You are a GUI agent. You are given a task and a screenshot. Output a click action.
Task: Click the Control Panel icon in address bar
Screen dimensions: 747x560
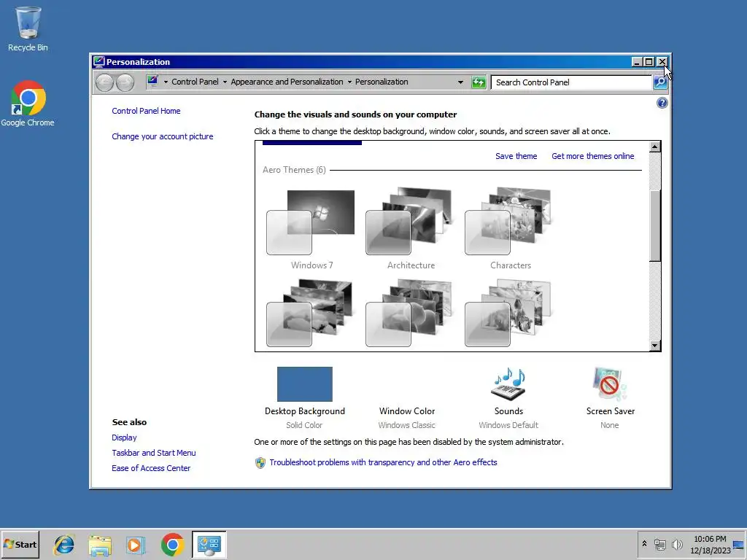(152, 82)
